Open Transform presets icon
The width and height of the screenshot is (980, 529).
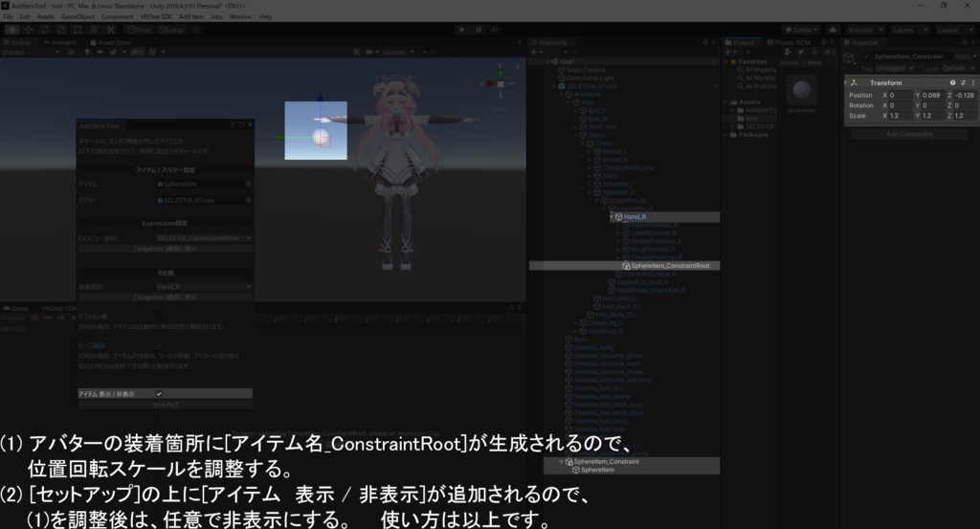963,82
